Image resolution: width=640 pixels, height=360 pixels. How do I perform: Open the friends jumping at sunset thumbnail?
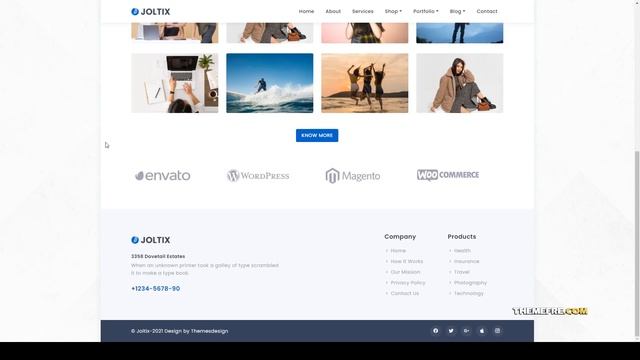pyautogui.click(x=364, y=83)
